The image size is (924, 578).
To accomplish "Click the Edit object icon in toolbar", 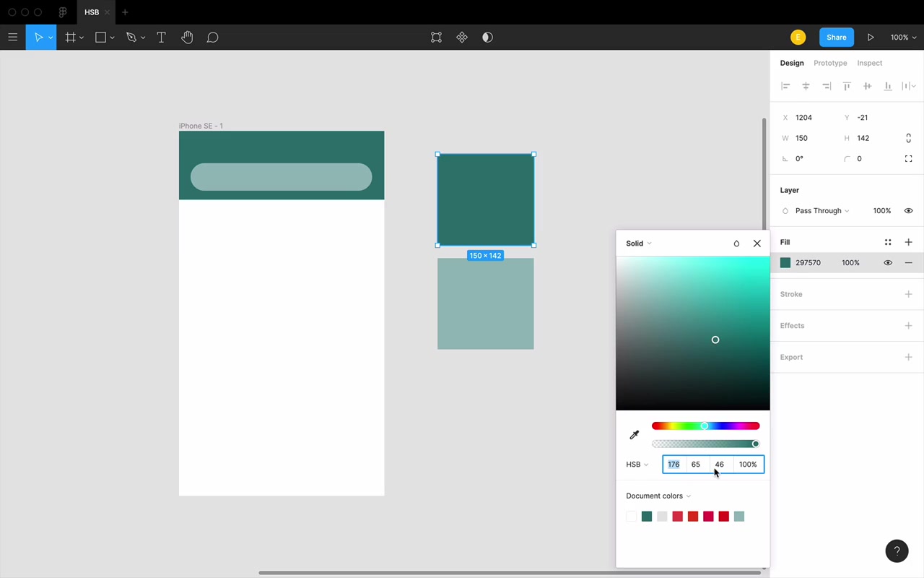I will point(436,38).
